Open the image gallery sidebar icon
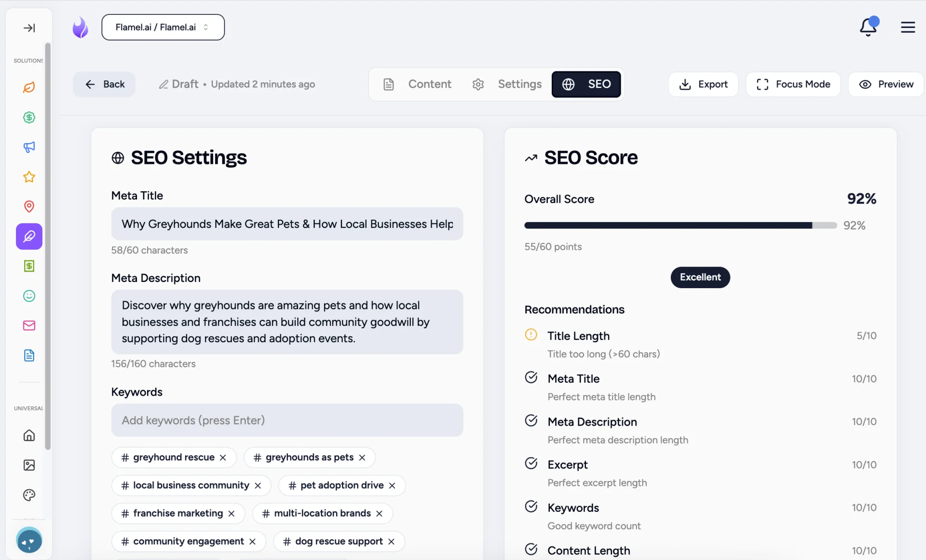Image resolution: width=926 pixels, height=560 pixels. [x=29, y=466]
